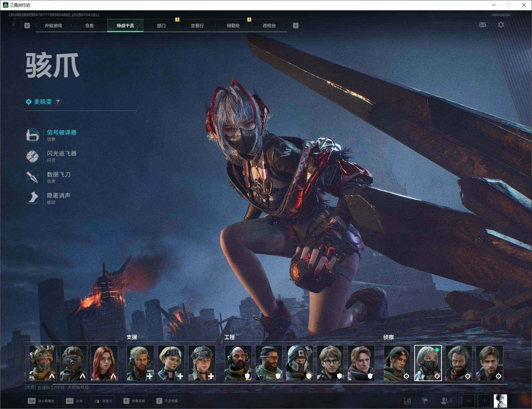Select the red-haired female operator portrait
This screenshot has height=409, width=532.
[104, 363]
